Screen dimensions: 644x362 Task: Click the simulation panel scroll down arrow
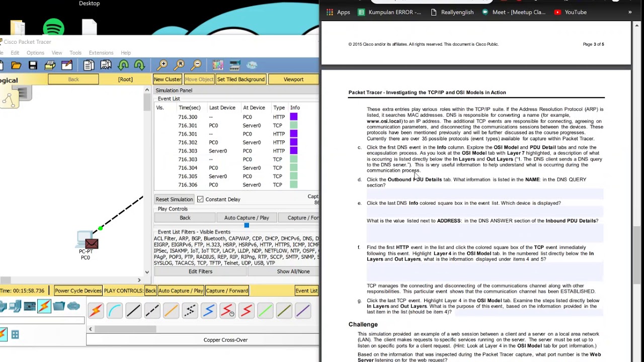click(x=147, y=272)
